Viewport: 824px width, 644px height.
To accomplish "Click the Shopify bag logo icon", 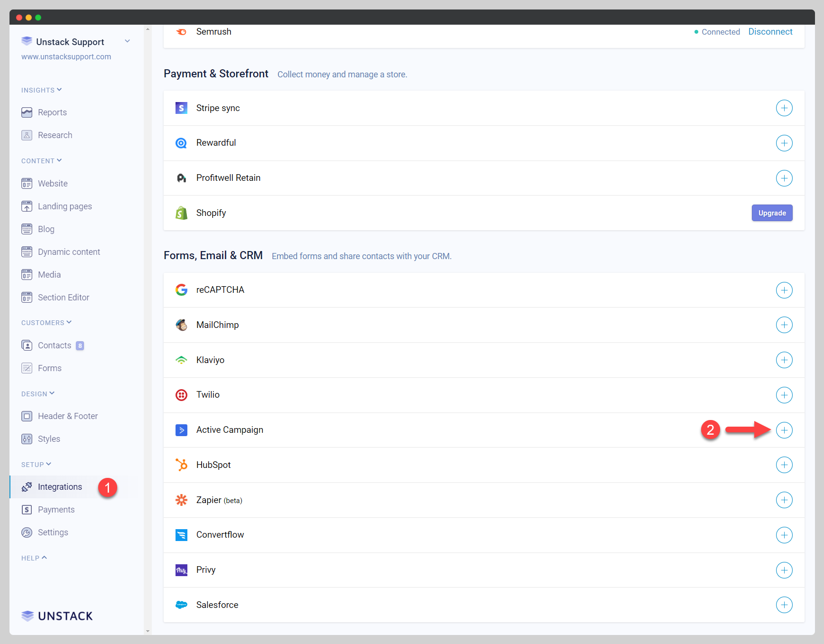I will [181, 213].
